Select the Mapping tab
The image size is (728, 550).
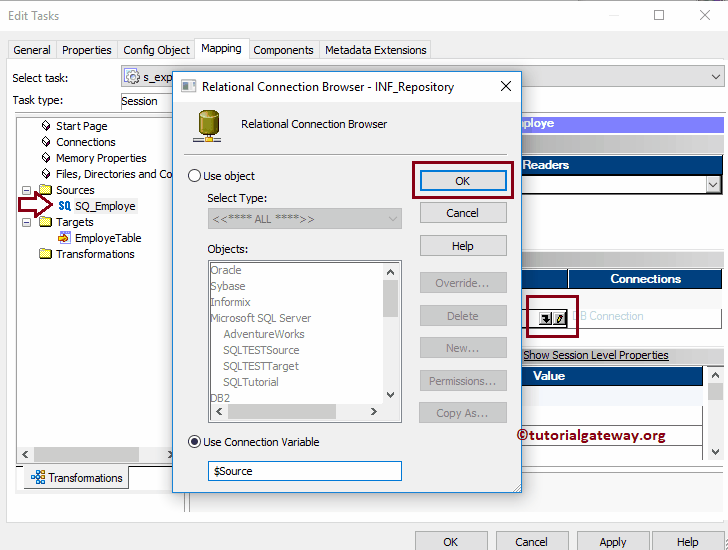[221, 48]
